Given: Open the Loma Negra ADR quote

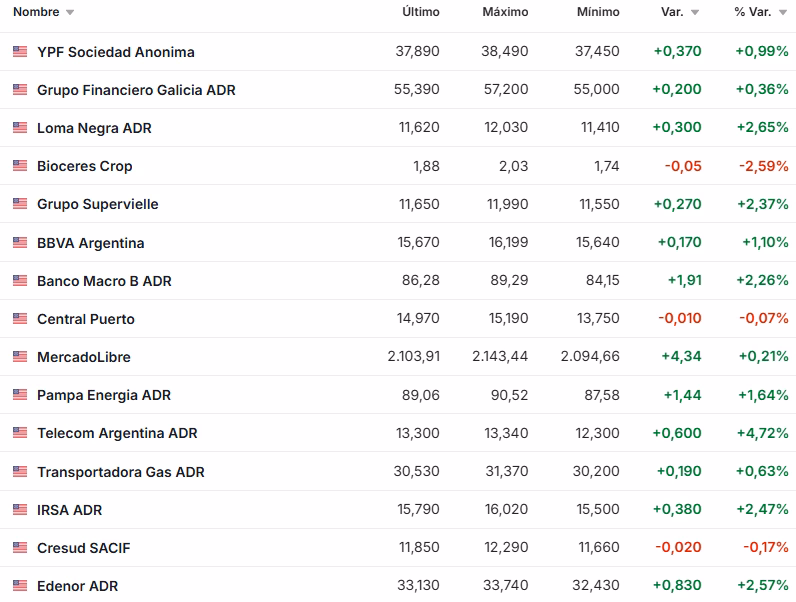Looking at the screenshot, I should 94,128.
